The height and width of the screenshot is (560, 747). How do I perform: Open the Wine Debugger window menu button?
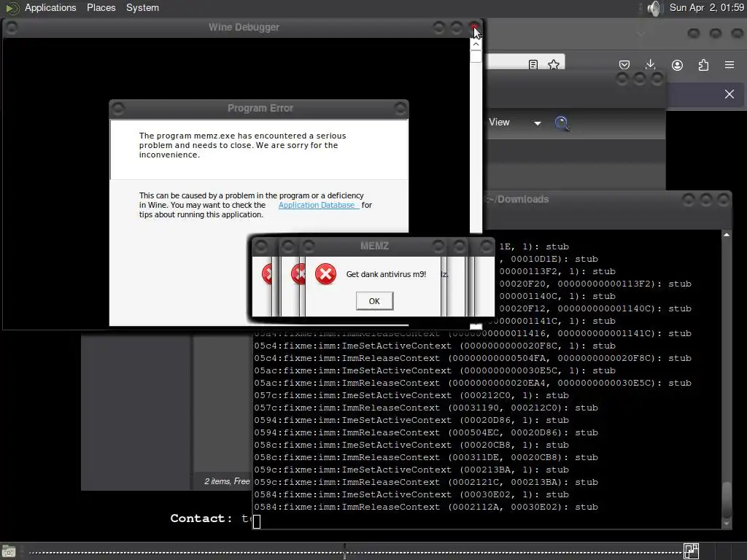coord(12,28)
